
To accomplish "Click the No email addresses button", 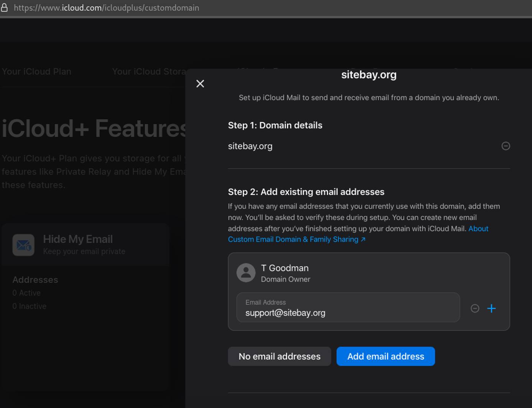I will coord(279,356).
